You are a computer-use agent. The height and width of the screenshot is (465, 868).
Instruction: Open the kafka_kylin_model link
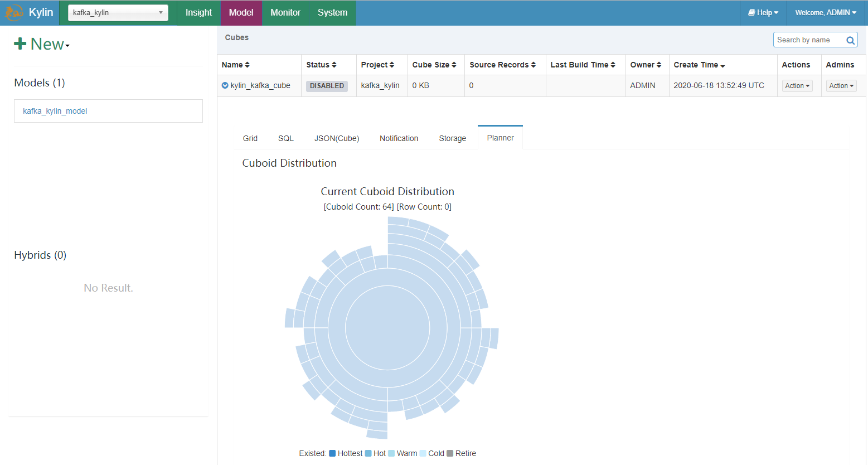[55, 111]
